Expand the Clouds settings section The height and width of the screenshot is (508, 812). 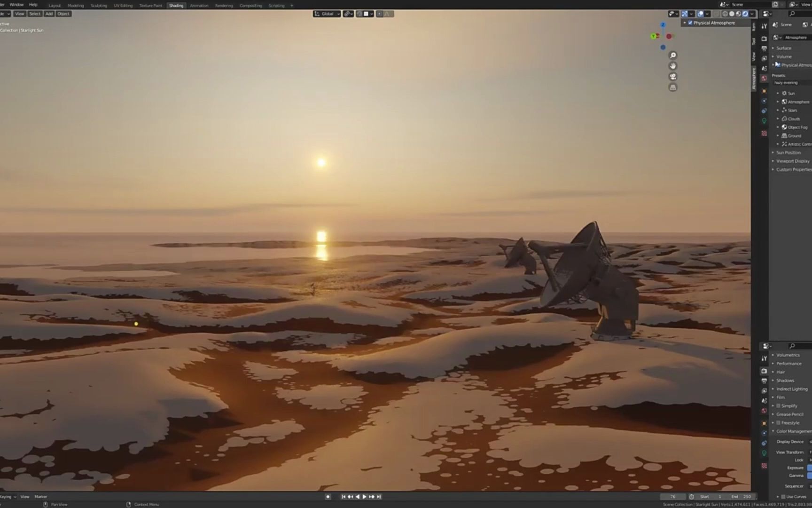[x=794, y=119]
